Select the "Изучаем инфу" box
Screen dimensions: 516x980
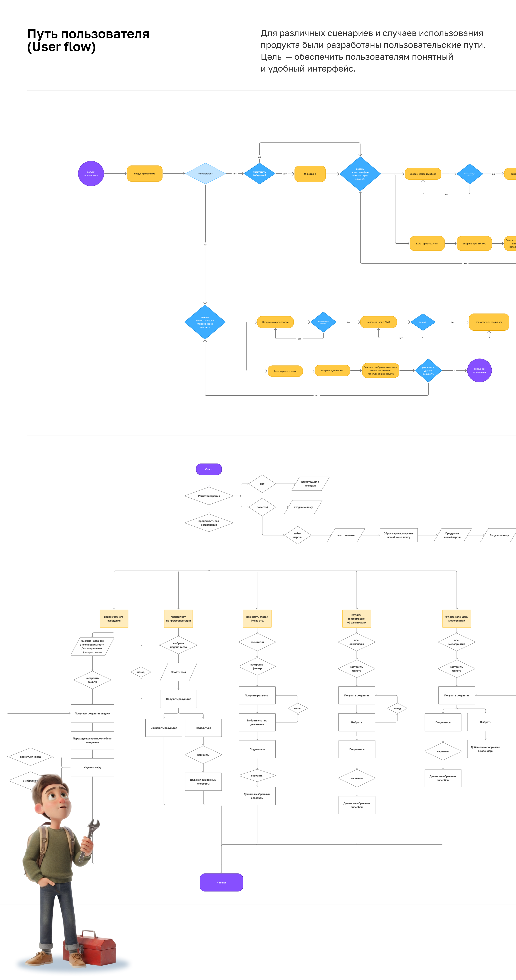(x=92, y=767)
